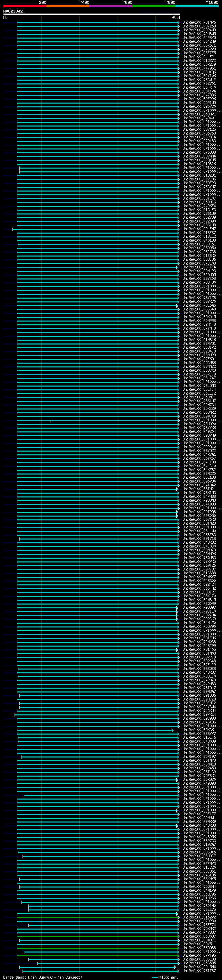Select the UniRef100_B5XG61 hit label
222x980 pixels.
(x=199, y=730)
